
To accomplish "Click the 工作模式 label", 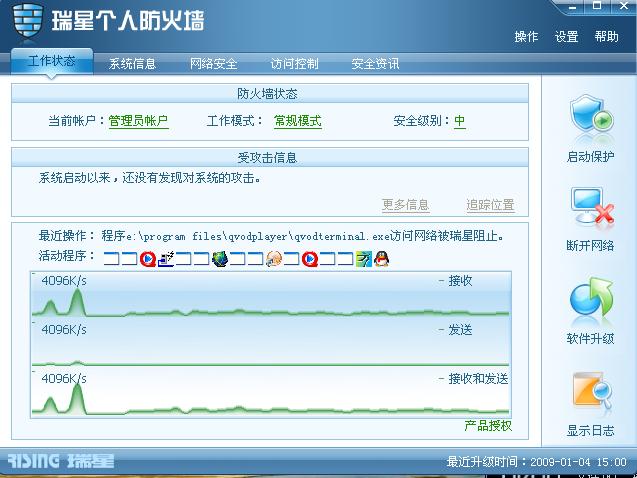I will pos(234,121).
